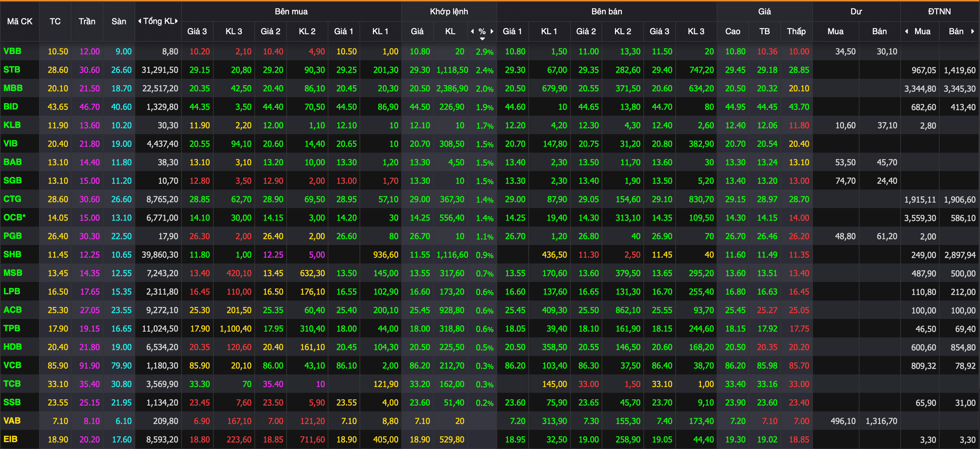Click SHB total volume 39,860,30
This screenshot has height=449, width=980.
[160, 255]
